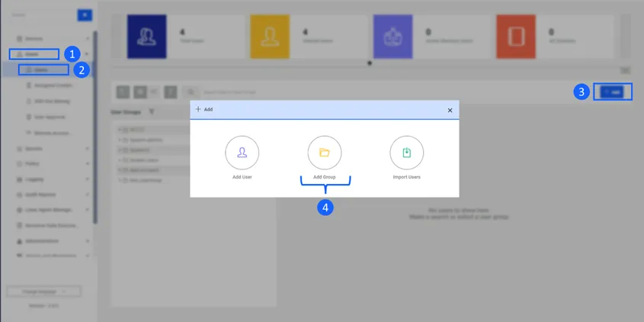
Task: Open the User Approval sidebar item
Action: [45, 118]
